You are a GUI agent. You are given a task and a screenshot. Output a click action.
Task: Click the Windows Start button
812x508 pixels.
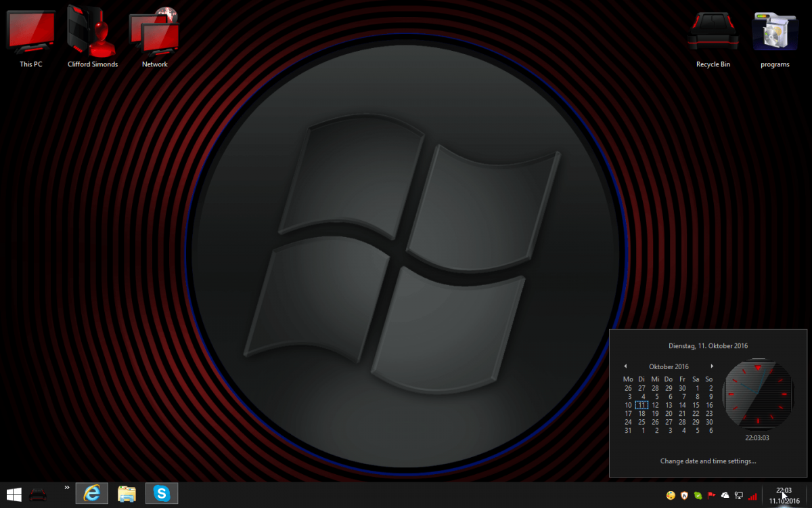tap(14, 494)
